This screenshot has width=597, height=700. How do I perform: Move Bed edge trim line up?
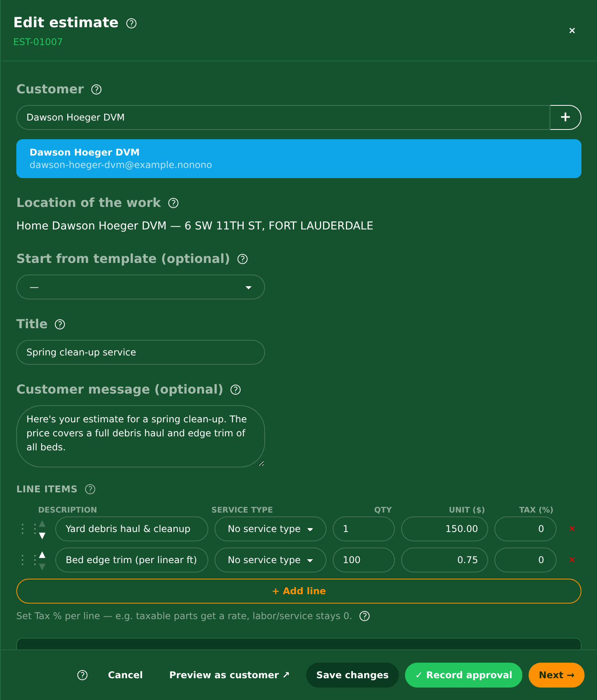pyautogui.click(x=42, y=555)
